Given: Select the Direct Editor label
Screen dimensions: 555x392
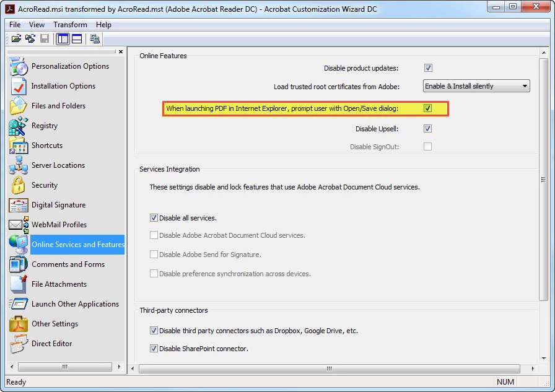Looking at the screenshot, I should click(51, 344).
